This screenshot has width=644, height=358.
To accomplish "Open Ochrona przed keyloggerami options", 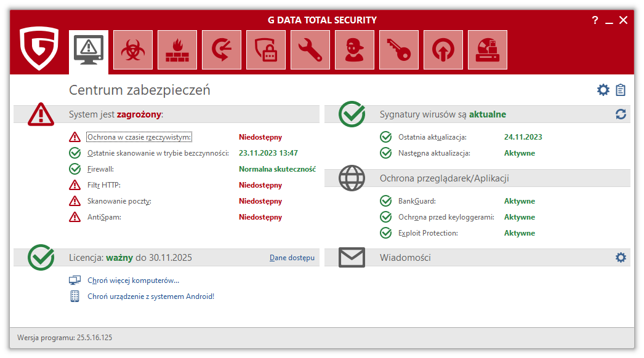I will (446, 217).
